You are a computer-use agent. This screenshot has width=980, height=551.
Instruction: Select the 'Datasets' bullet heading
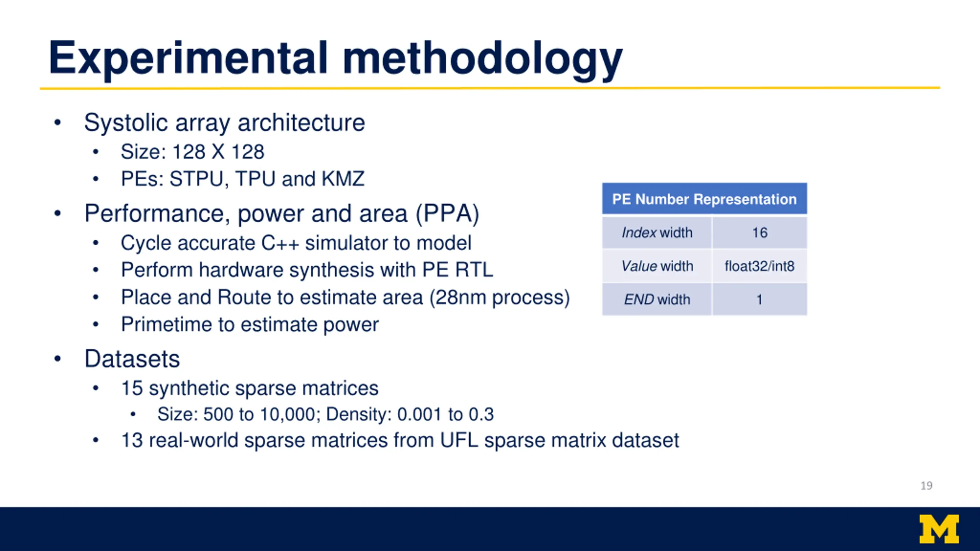132,359
